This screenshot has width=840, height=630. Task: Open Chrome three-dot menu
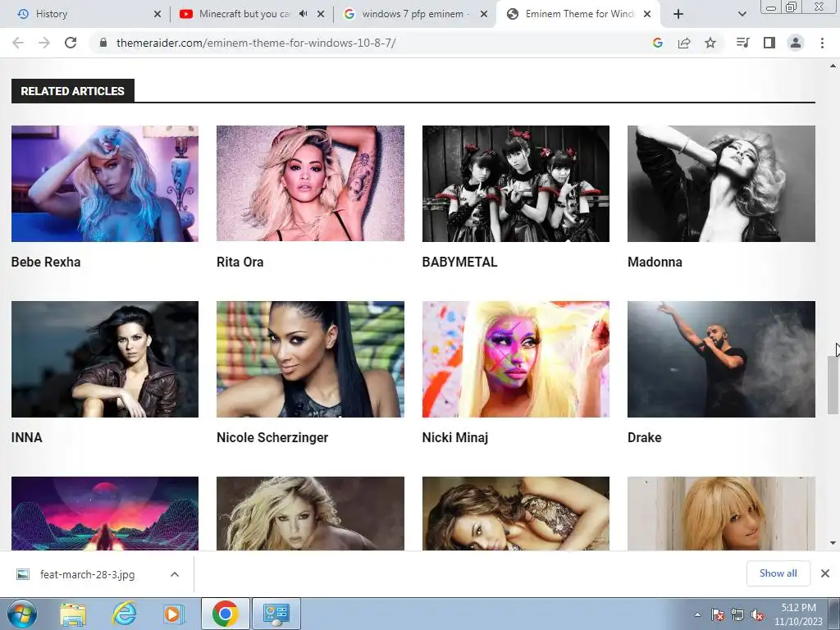(822, 43)
